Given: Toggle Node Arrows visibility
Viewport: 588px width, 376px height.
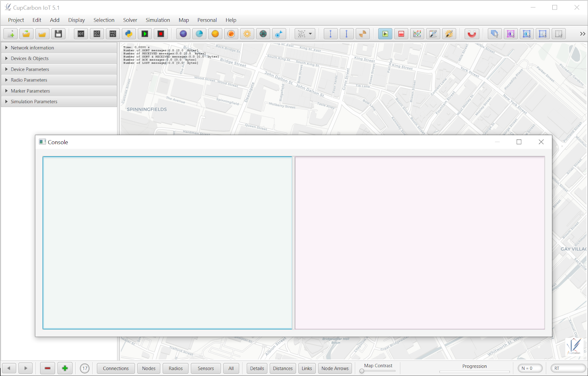Looking at the screenshot, I should 335,368.
